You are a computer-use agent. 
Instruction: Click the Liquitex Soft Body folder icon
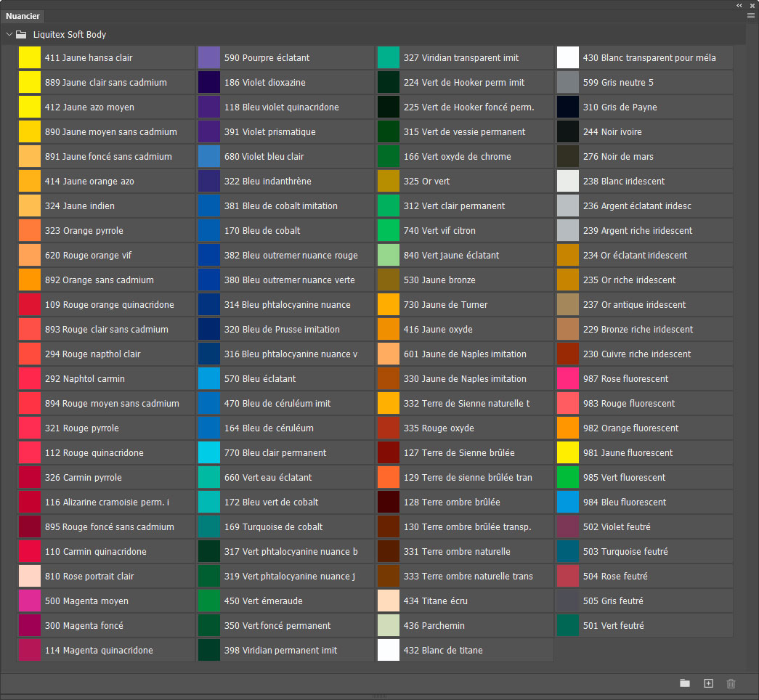point(22,34)
